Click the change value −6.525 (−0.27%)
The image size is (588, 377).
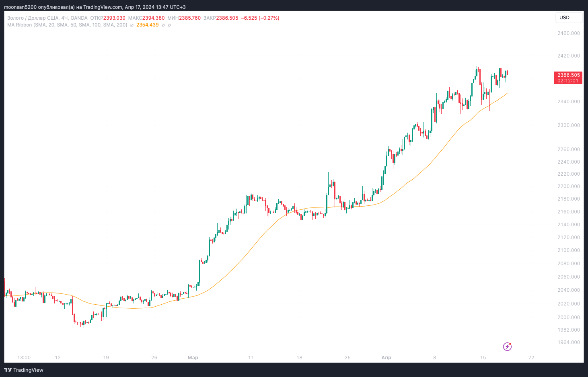click(x=260, y=18)
